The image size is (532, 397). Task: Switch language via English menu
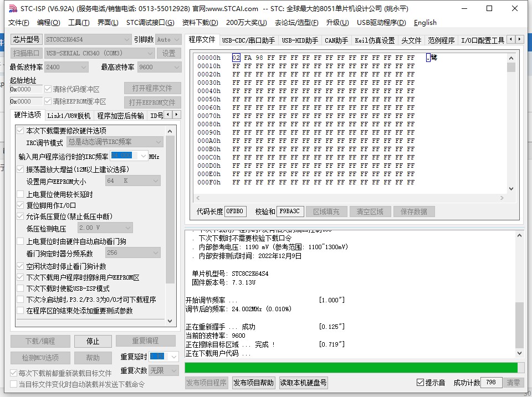click(425, 23)
